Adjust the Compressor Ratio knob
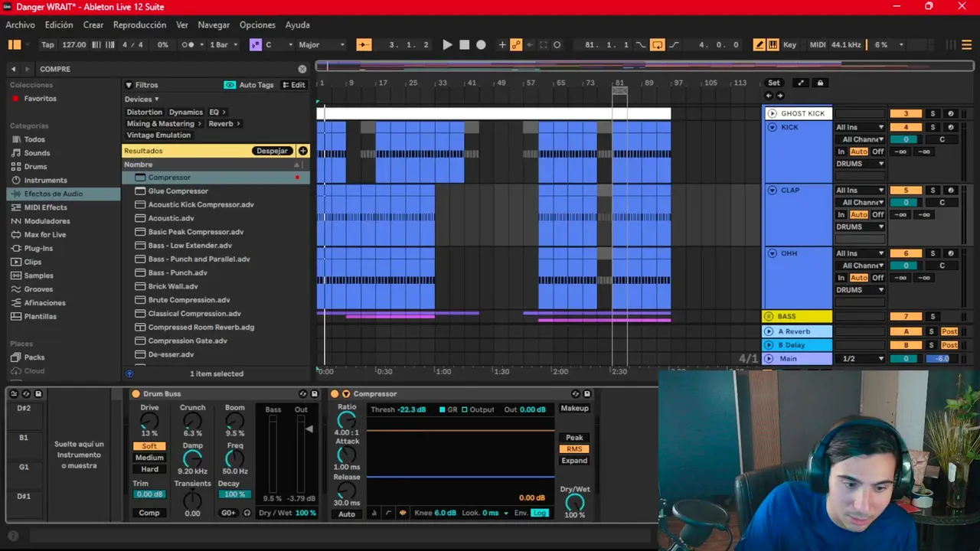Image resolution: width=980 pixels, height=551 pixels. click(347, 419)
